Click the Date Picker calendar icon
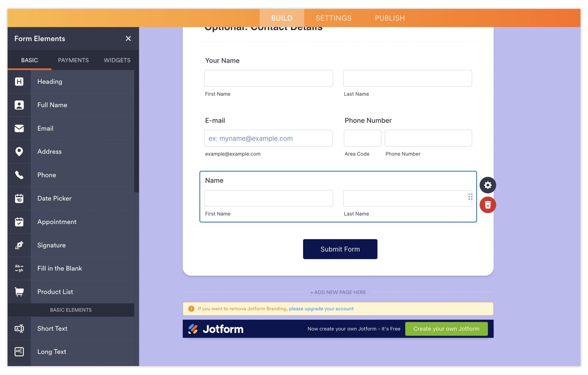The height and width of the screenshot is (375, 588). click(x=19, y=198)
